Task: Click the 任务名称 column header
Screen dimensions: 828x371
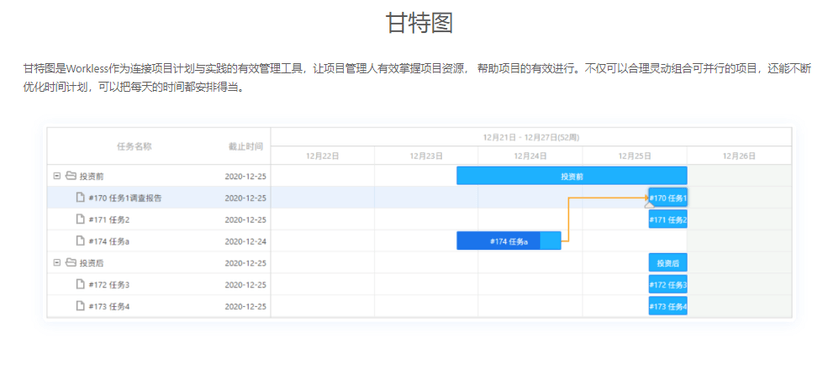Action: point(134,147)
